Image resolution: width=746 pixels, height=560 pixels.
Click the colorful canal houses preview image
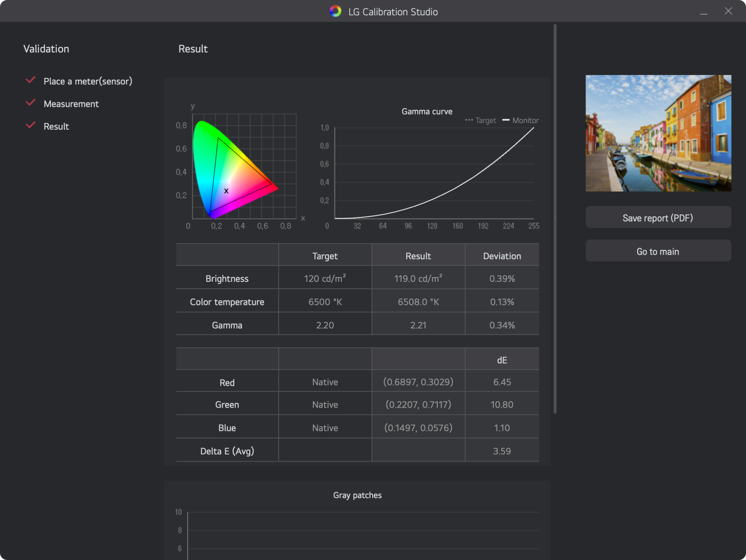point(658,133)
